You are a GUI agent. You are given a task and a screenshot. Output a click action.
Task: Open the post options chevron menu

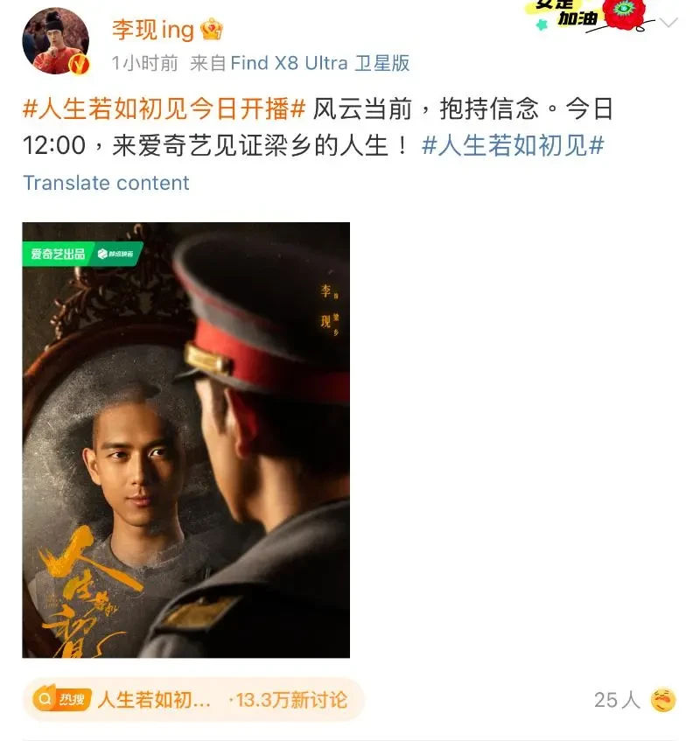click(x=668, y=22)
